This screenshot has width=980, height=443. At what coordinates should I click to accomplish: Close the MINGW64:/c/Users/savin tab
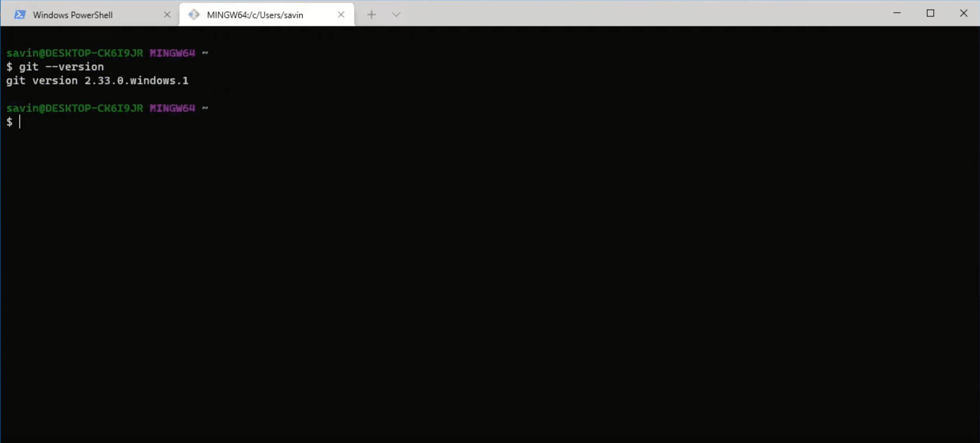point(341,14)
